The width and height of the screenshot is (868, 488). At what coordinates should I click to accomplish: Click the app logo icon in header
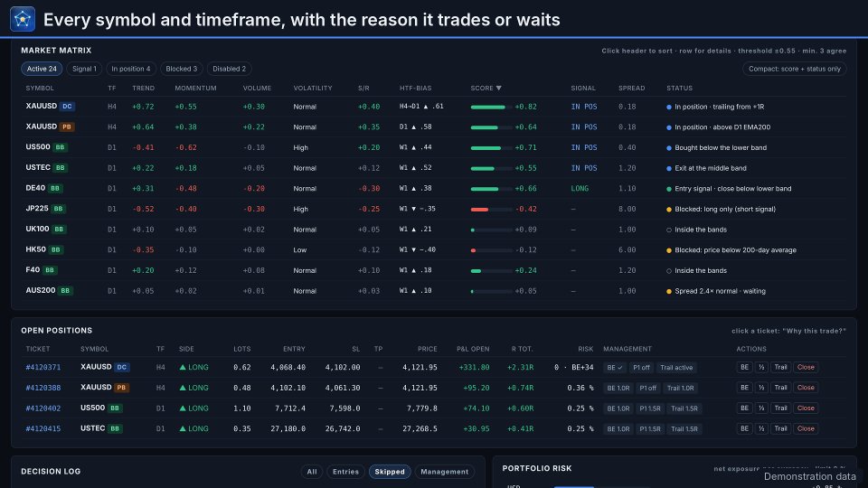22,19
